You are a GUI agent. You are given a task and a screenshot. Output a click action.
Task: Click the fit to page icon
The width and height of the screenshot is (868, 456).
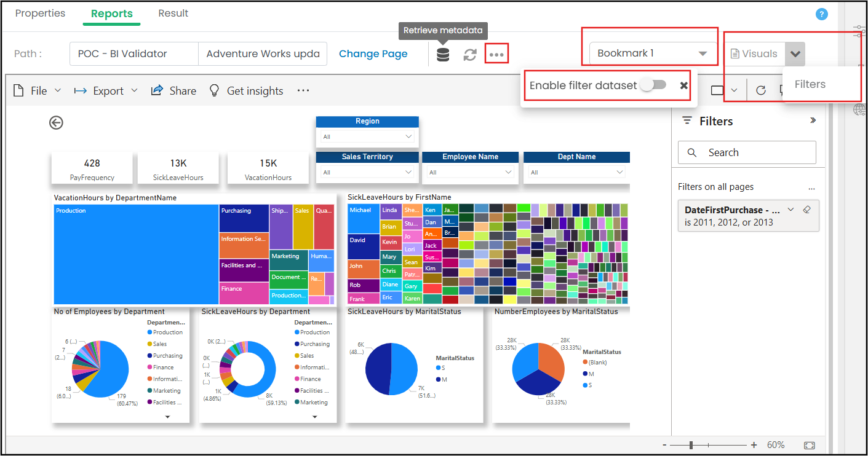pos(810,445)
